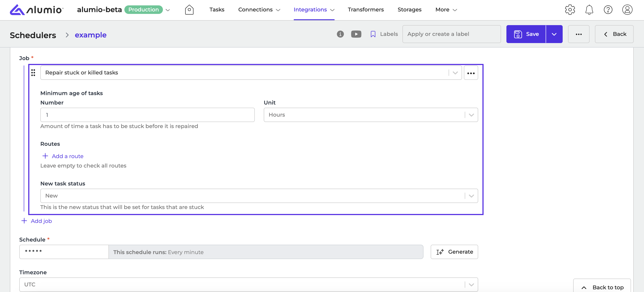The width and height of the screenshot is (644, 292).
Task: Grab the job drag handle icon
Action: click(33, 73)
